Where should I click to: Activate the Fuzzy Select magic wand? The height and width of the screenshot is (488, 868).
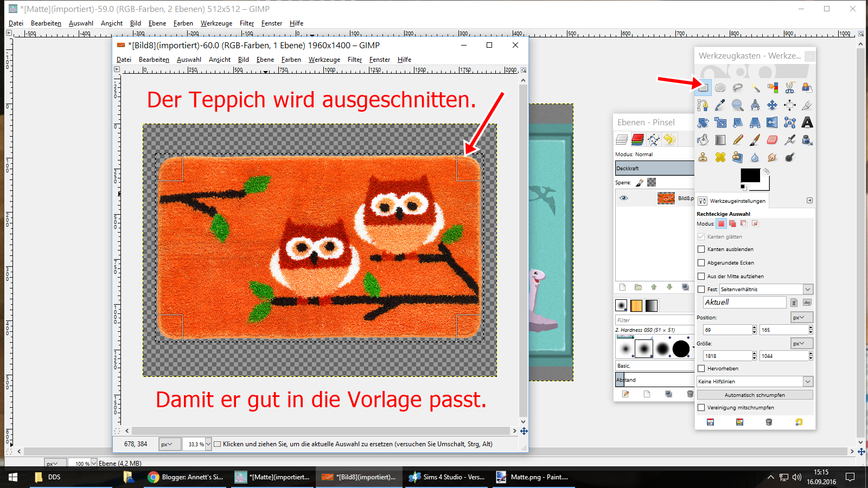coord(755,88)
